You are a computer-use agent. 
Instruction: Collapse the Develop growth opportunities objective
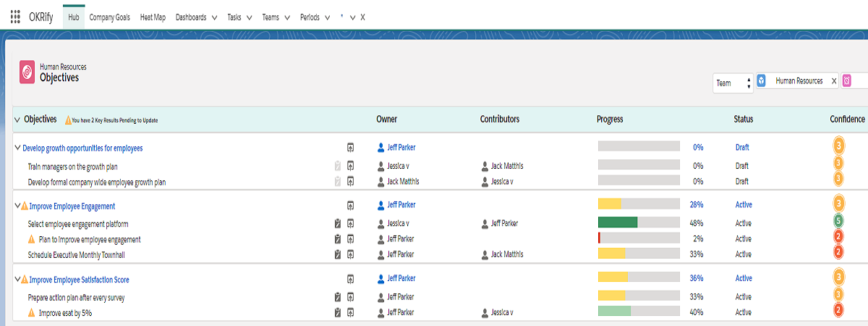point(17,148)
